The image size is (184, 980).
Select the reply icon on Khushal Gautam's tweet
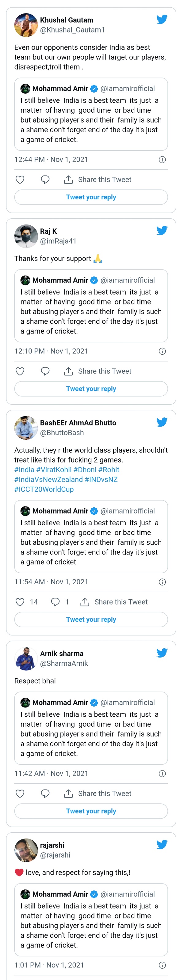click(45, 179)
